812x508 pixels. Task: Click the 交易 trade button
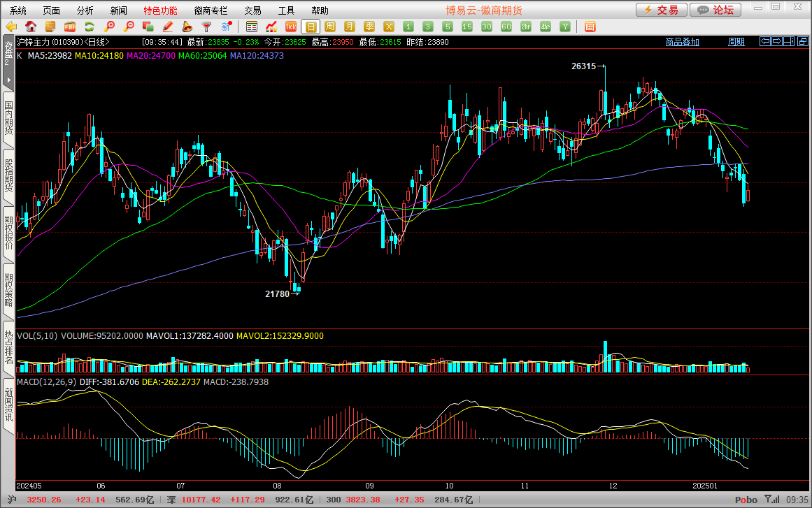coord(661,10)
